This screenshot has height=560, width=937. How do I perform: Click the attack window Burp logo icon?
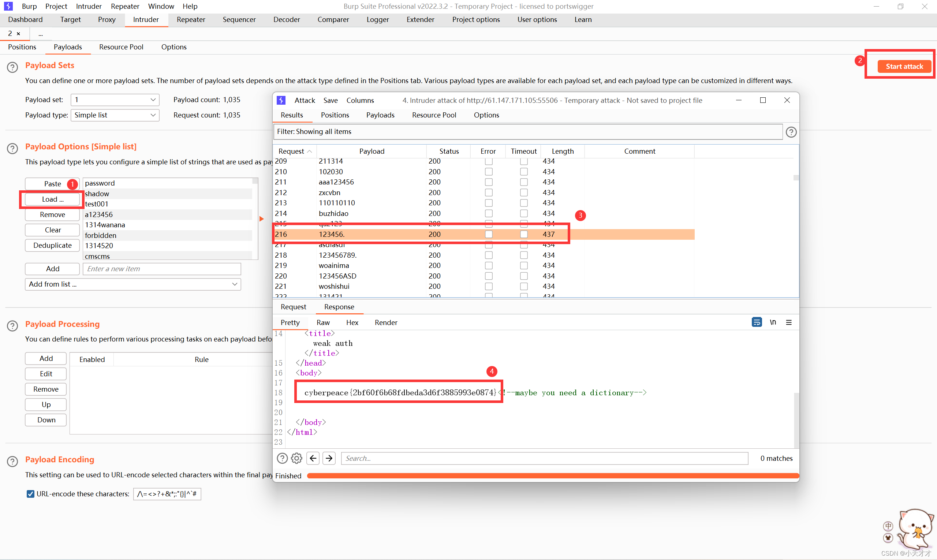281,100
